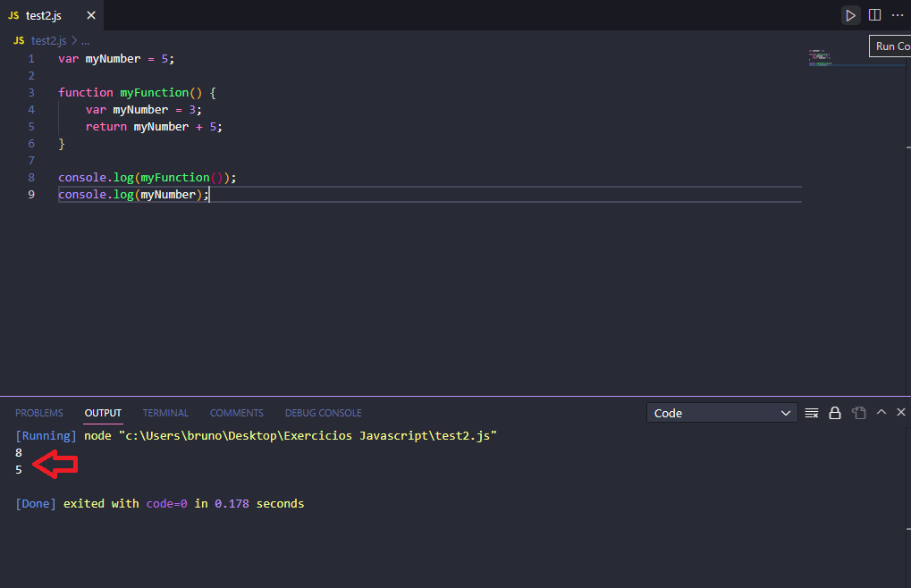Select the test2.js editor tab
911x588 pixels.
[52, 15]
